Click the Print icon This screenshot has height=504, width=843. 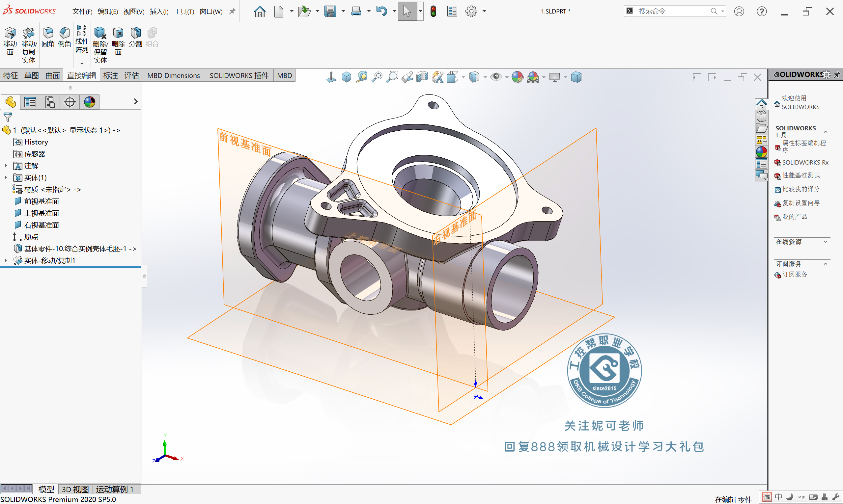[356, 11]
